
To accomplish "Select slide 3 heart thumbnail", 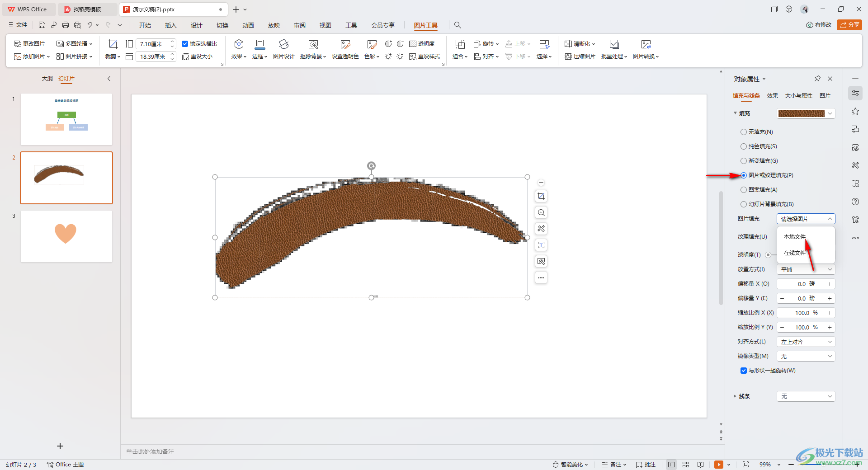I will pos(66,236).
